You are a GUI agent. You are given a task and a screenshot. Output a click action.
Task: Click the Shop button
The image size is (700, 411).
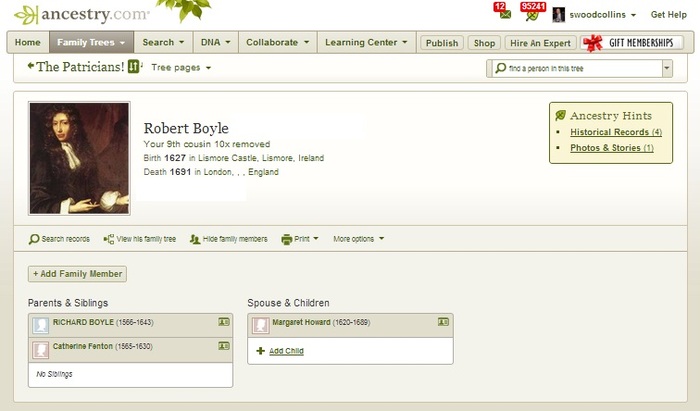(x=484, y=43)
